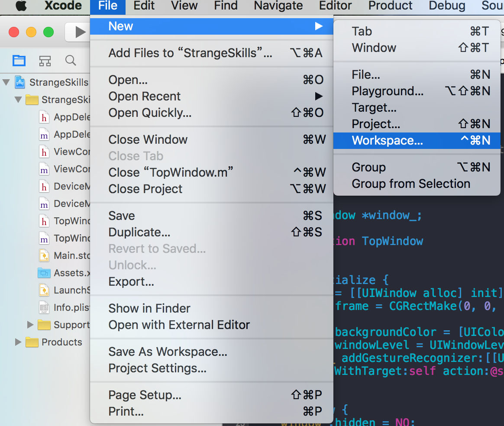Collapse the StrangeSkills group folder

click(x=18, y=100)
